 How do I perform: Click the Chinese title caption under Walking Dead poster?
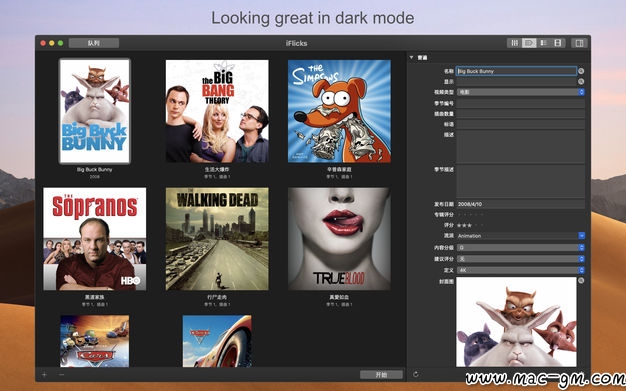pyautogui.click(x=217, y=297)
